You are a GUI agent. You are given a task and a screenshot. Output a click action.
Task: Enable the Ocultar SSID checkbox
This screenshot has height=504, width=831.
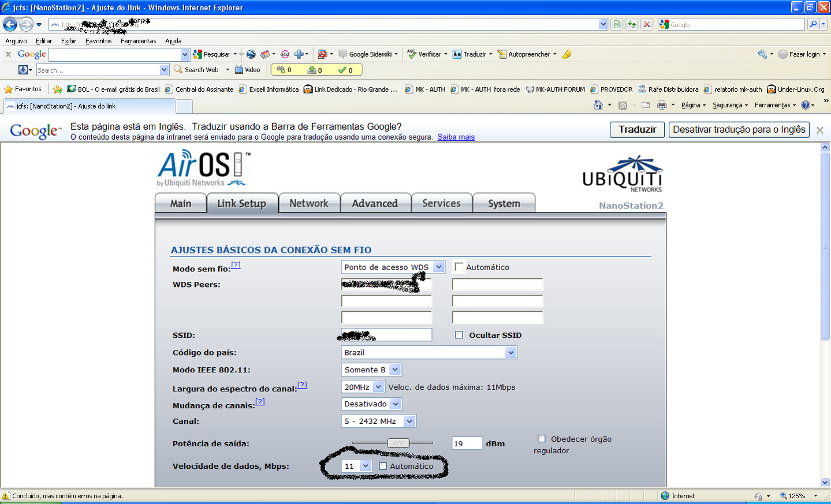pos(459,335)
